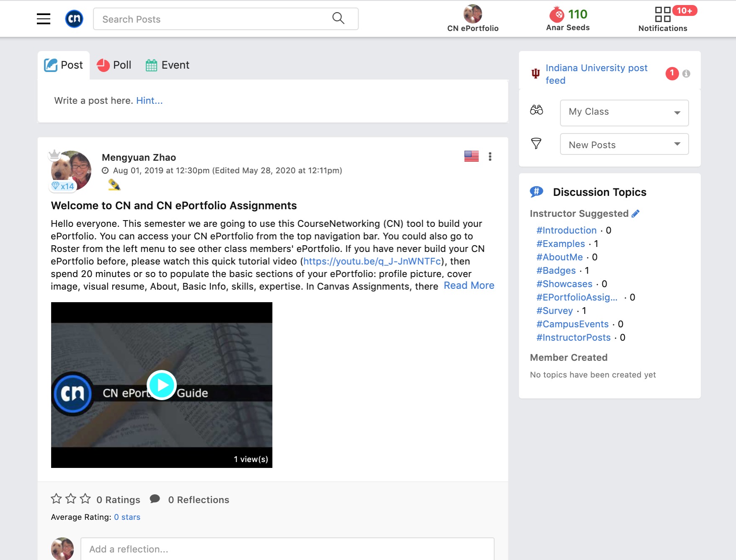Viewport: 736px width, 560px height.
Task: Edit Instructor Suggested topics pencil icon
Action: tap(635, 213)
